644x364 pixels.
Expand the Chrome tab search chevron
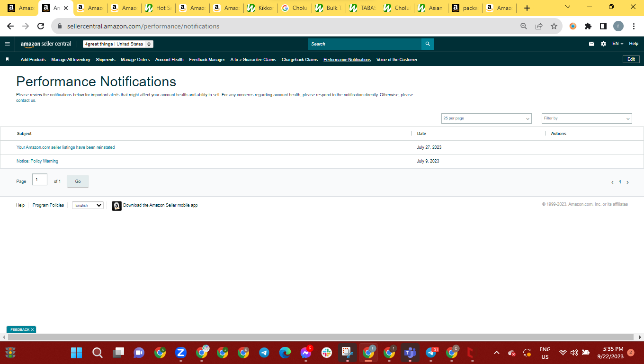568,7
